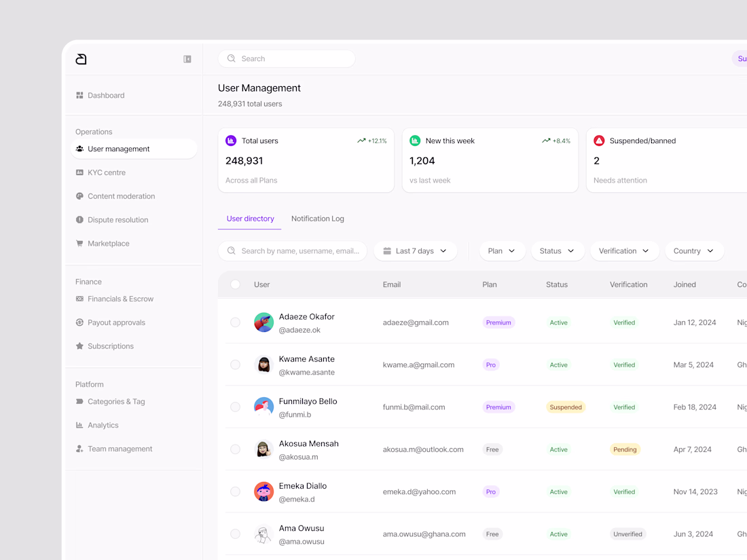Click the top search magnifier icon

click(232, 58)
